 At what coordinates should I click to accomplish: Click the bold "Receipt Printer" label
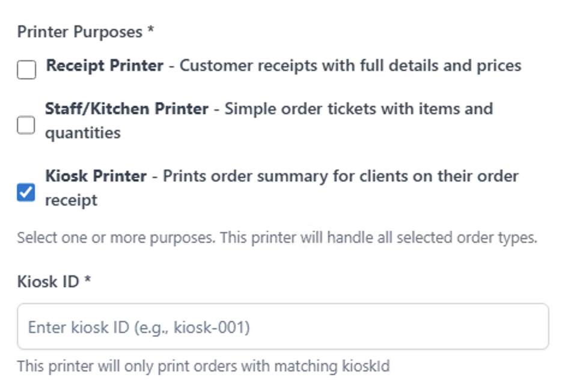click(105, 66)
